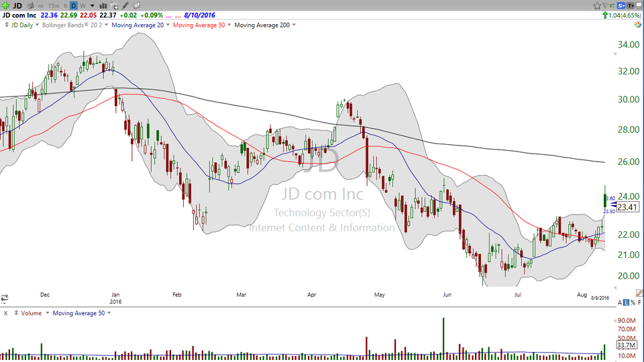The width and height of the screenshot is (644, 362).
Task: Click the open price 22.36
Action: (x=49, y=15)
